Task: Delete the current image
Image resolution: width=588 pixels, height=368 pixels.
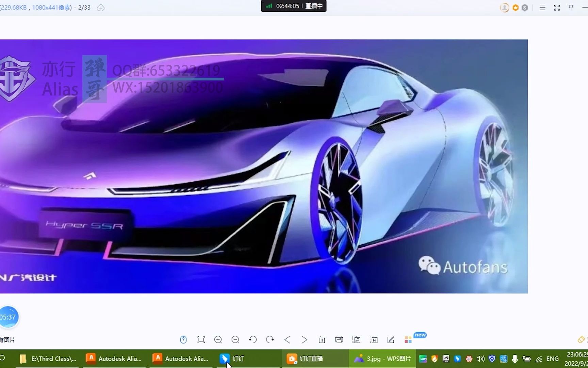Action: 322,339
